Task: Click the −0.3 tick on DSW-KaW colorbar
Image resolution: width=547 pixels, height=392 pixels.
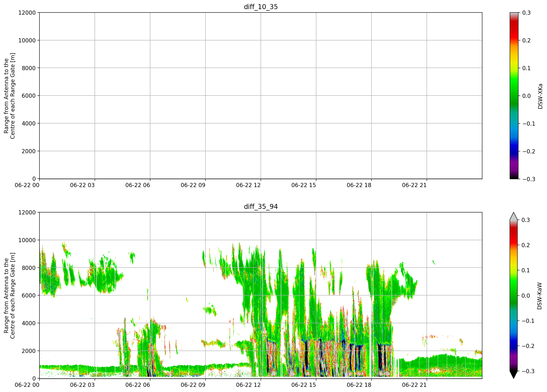Action: coord(528,371)
